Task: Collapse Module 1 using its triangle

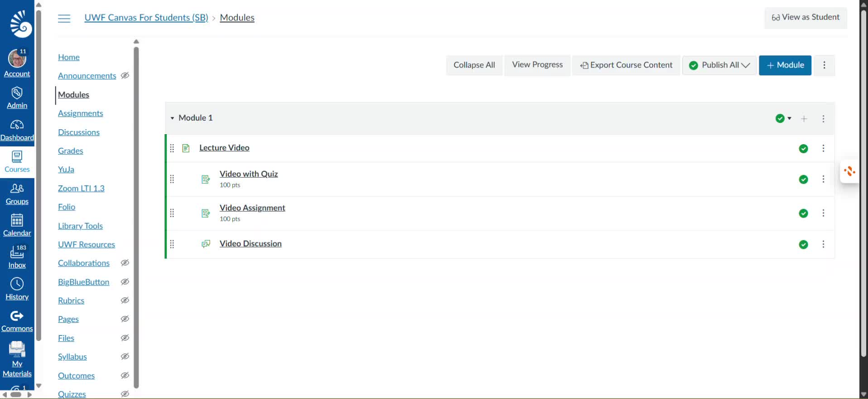Action: pyautogui.click(x=172, y=118)
